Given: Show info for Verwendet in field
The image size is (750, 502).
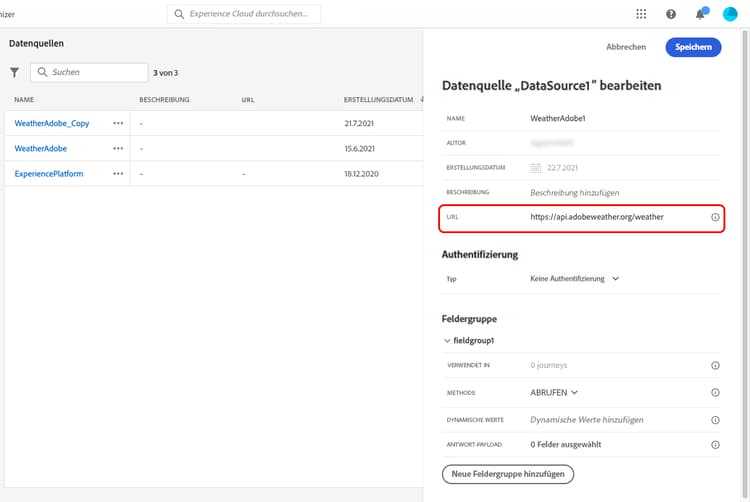Looking at the screenshot, I should [715, 365].
